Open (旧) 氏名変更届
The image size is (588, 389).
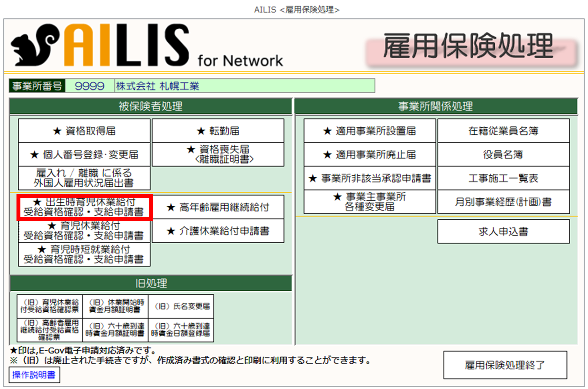click(x=181, y=307)
